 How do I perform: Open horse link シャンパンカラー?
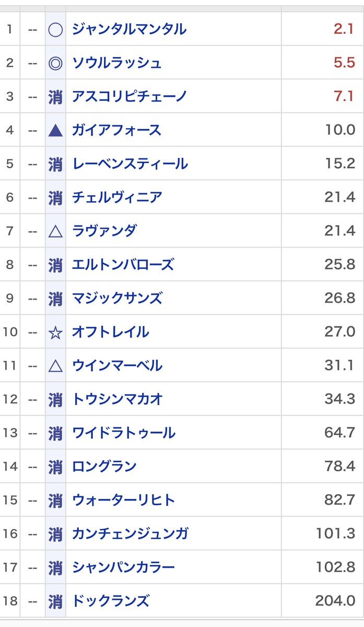pos(123,567)
